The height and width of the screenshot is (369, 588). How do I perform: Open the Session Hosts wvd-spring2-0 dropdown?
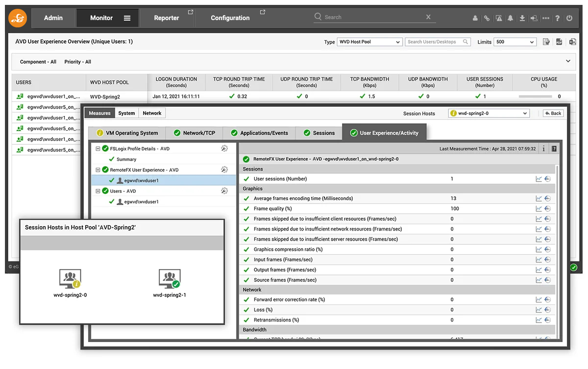(489, 113)
